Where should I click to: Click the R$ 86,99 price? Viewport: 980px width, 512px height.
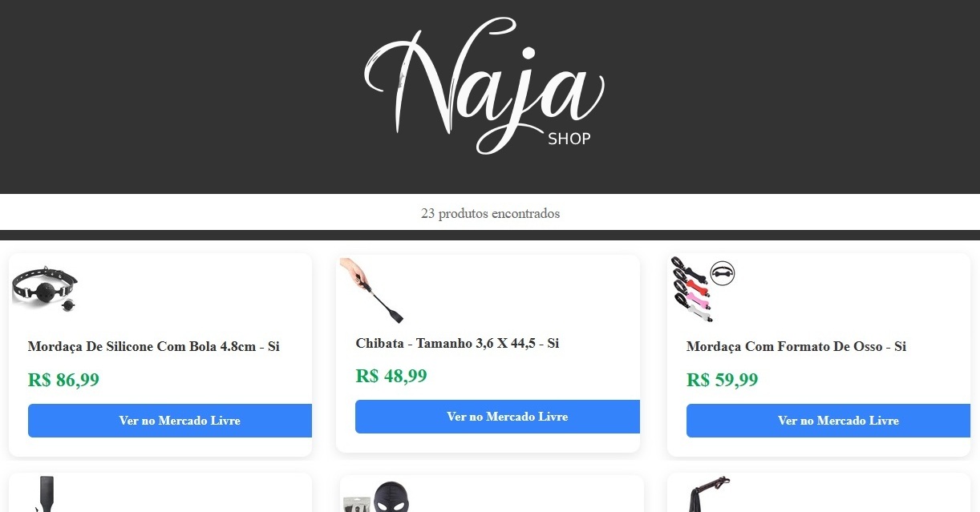[x=63, y=380]
